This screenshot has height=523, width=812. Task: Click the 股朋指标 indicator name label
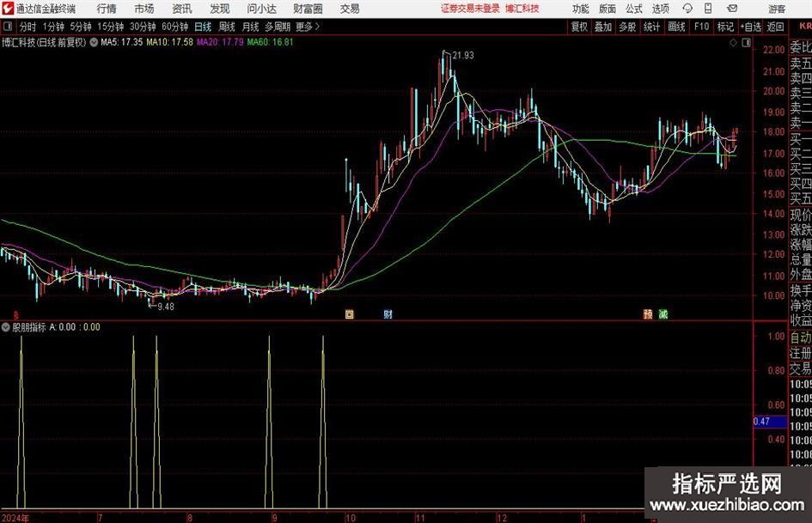29,327
